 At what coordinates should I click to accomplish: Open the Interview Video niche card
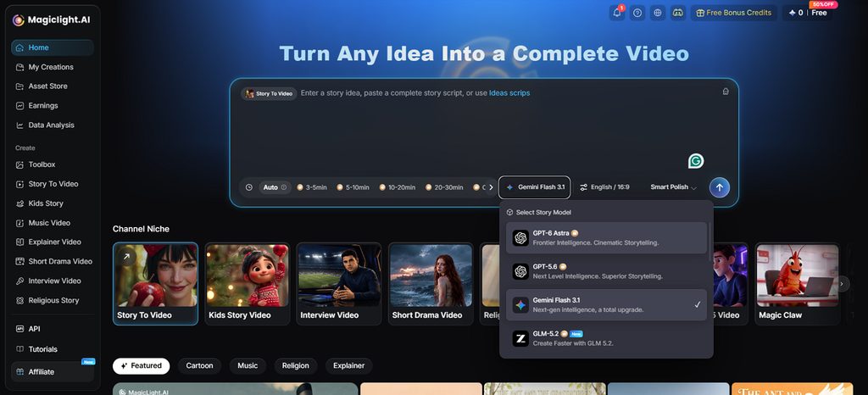click(x=339, y=284)
